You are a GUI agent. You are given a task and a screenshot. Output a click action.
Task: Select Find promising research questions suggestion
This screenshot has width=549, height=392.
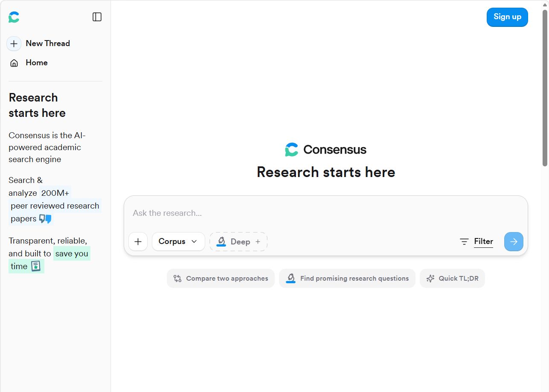(347, 279)
